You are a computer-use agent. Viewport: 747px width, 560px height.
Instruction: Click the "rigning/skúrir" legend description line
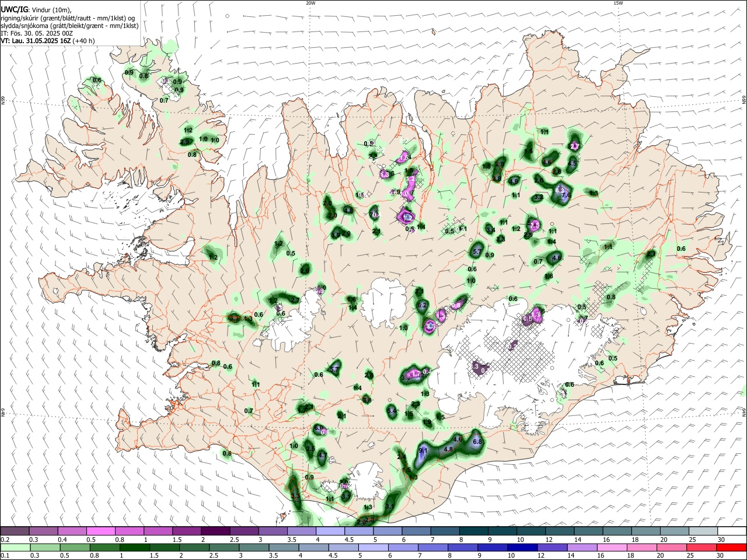click(x=68, y=17)
